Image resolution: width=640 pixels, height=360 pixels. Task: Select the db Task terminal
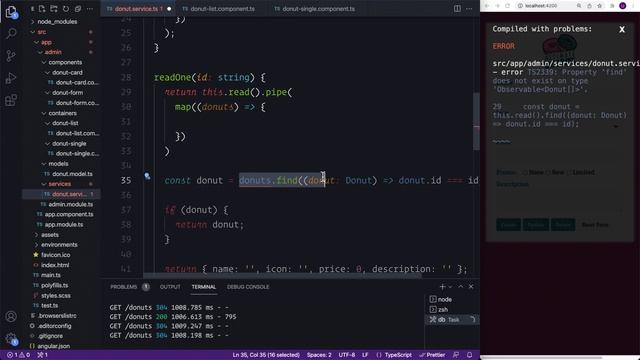pyautogui.click(x=452, y=320)
